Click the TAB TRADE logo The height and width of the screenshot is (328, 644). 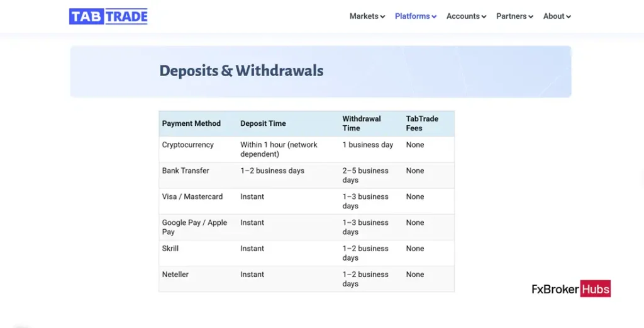[x=108, y=16]
